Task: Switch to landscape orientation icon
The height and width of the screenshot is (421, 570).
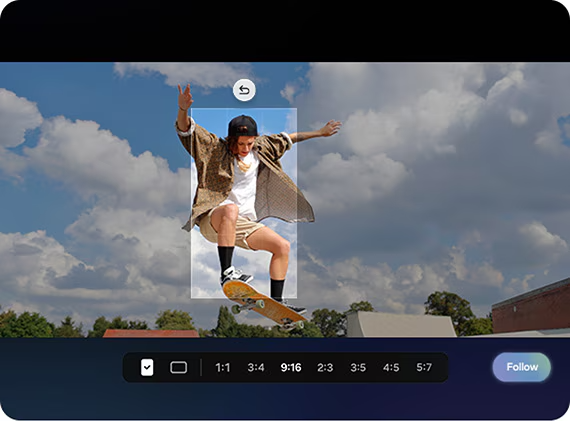Action: pos(178,367)
